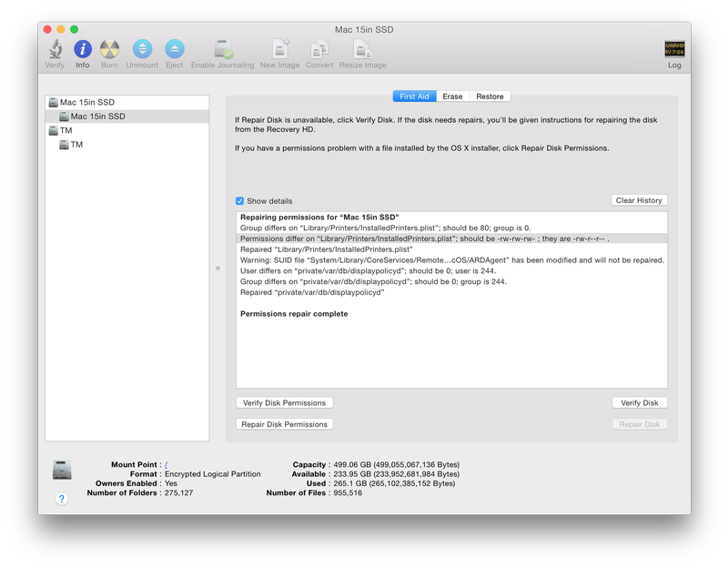This screenshot has width=728, height=568.
Task: Click the Number of Folders value 275,127
Action: point(178,492)
